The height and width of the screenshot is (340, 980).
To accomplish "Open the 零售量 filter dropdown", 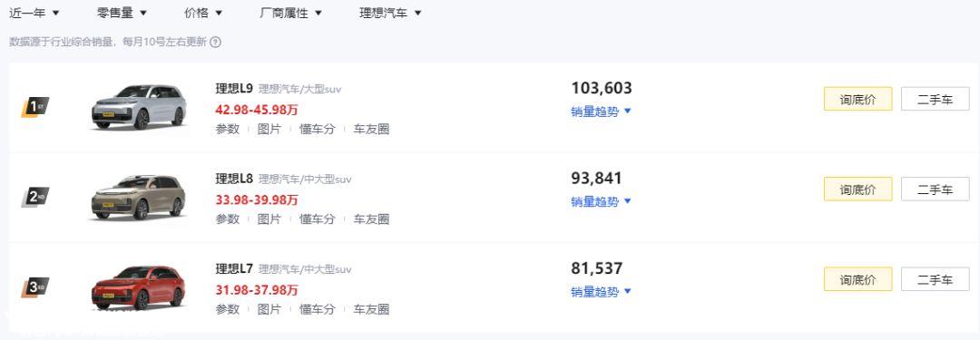I will pyautogui.click(x=122, y=13).
